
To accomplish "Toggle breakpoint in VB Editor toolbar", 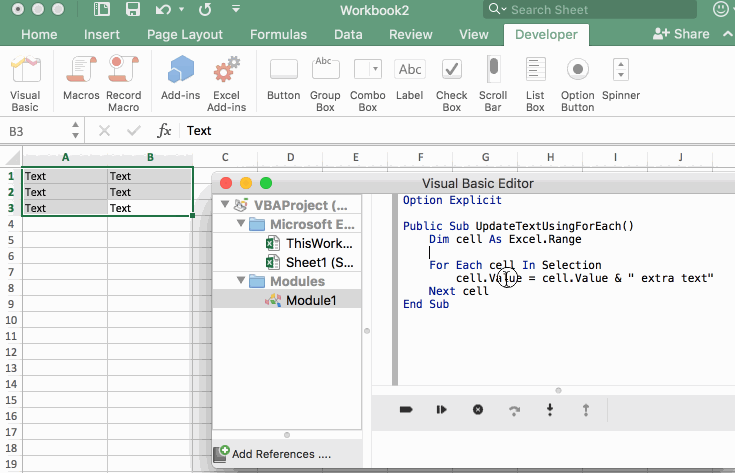I will coord(406,410).
